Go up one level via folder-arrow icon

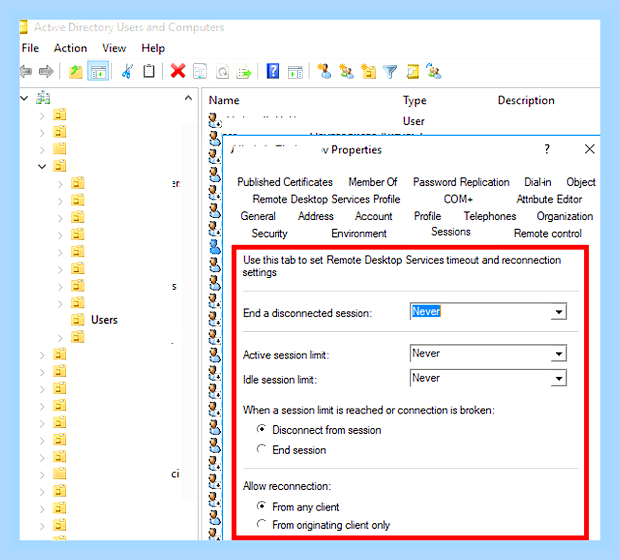[x=75, y=72]
